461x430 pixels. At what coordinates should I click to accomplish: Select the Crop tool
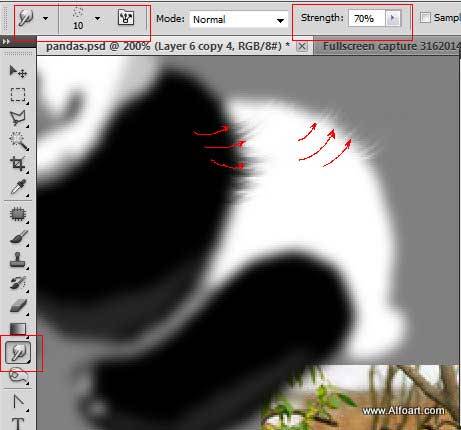(x=18, y=164)
